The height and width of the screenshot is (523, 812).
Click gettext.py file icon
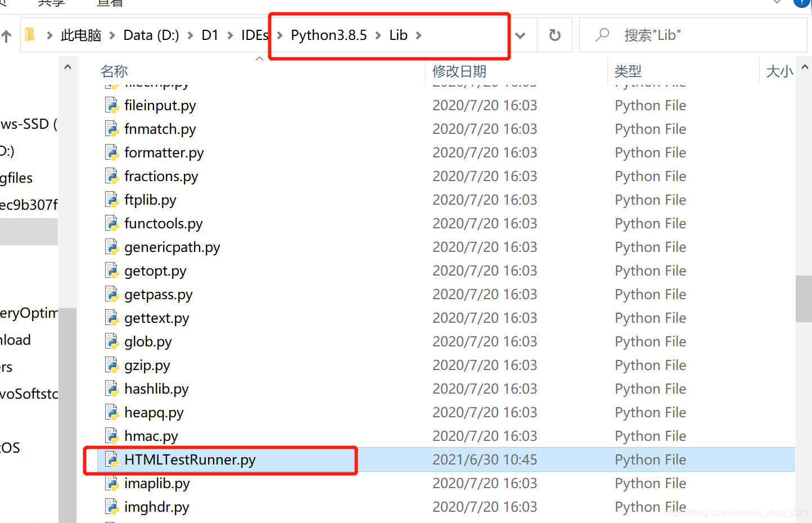pyautogui.click(x=112, y=318)
